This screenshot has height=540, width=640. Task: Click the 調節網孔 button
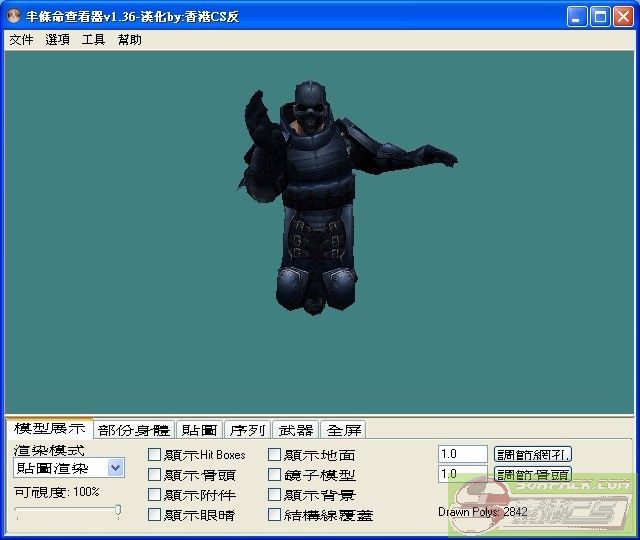pyautogui.click(x=533, y=454)
